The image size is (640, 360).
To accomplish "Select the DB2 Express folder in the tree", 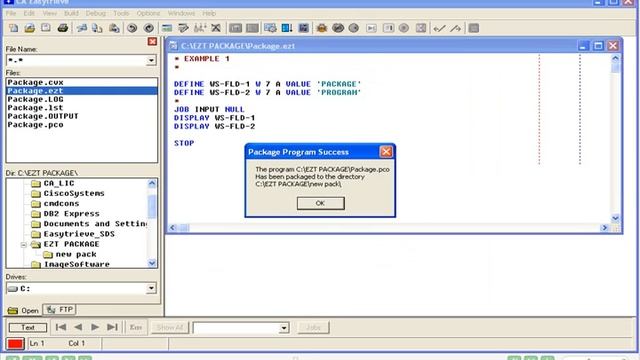I will [65, 213].
